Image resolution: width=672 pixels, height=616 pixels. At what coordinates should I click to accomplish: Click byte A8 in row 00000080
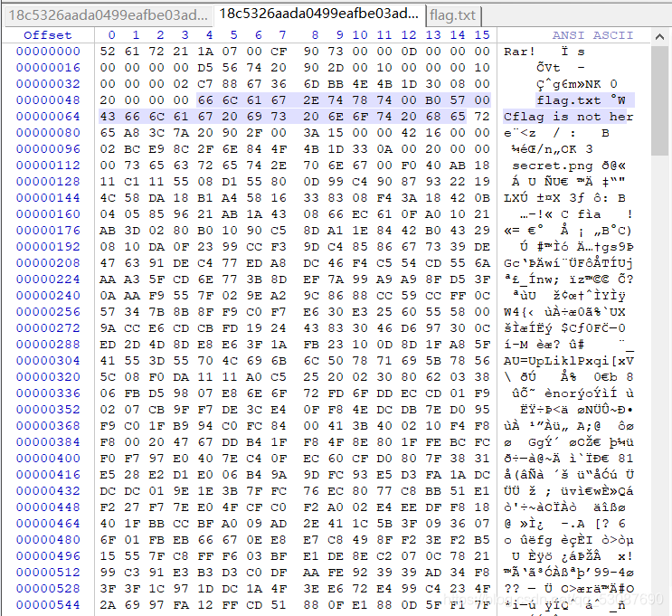(x=132, y=133)
